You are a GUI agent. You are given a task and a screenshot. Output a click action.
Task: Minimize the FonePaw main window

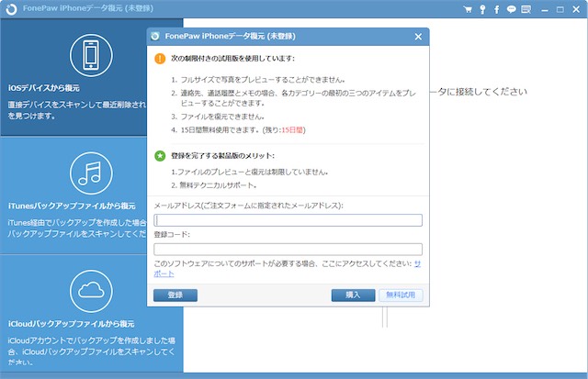click(x=545, y=10)
